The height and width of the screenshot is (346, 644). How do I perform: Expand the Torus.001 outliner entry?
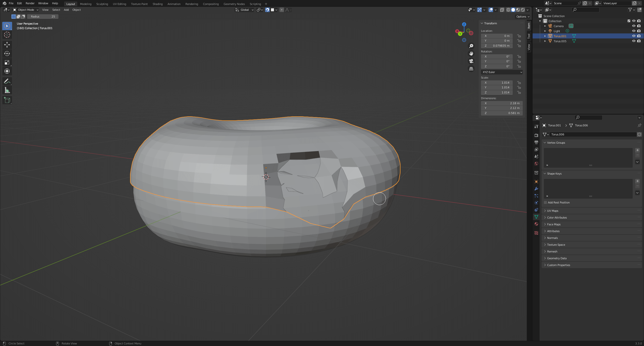click(x=545, y=36)
